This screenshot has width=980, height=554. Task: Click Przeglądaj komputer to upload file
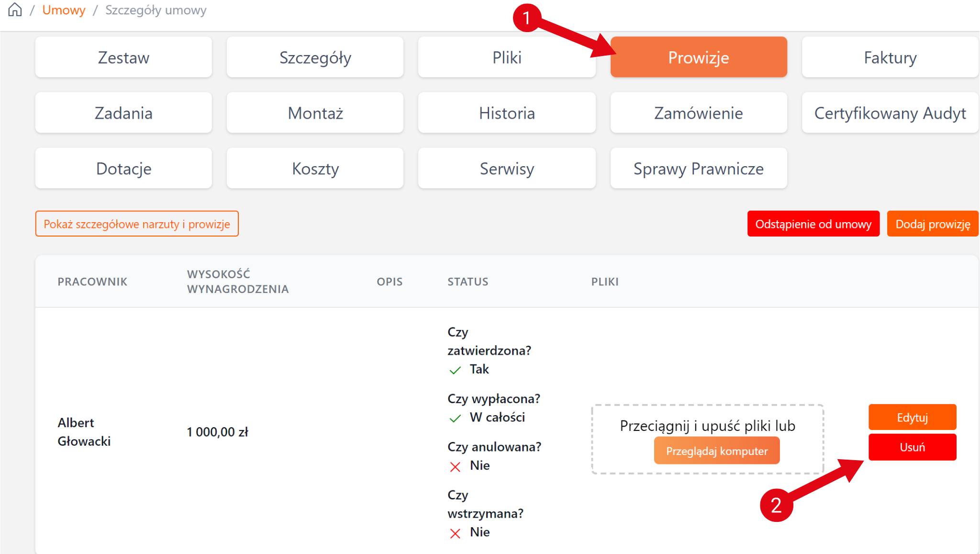pos(717,451)
